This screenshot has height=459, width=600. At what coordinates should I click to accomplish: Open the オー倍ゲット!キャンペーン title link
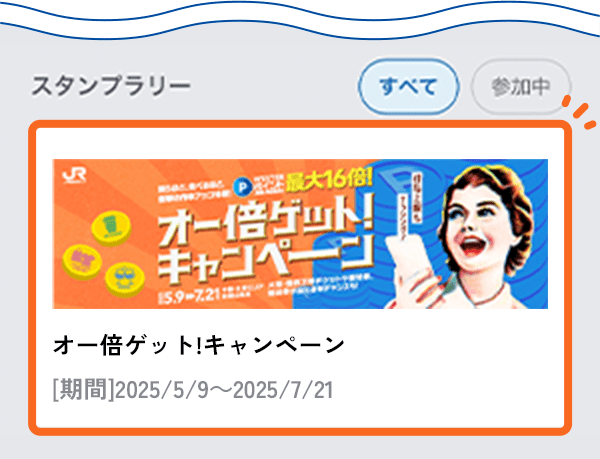[199, 346]
